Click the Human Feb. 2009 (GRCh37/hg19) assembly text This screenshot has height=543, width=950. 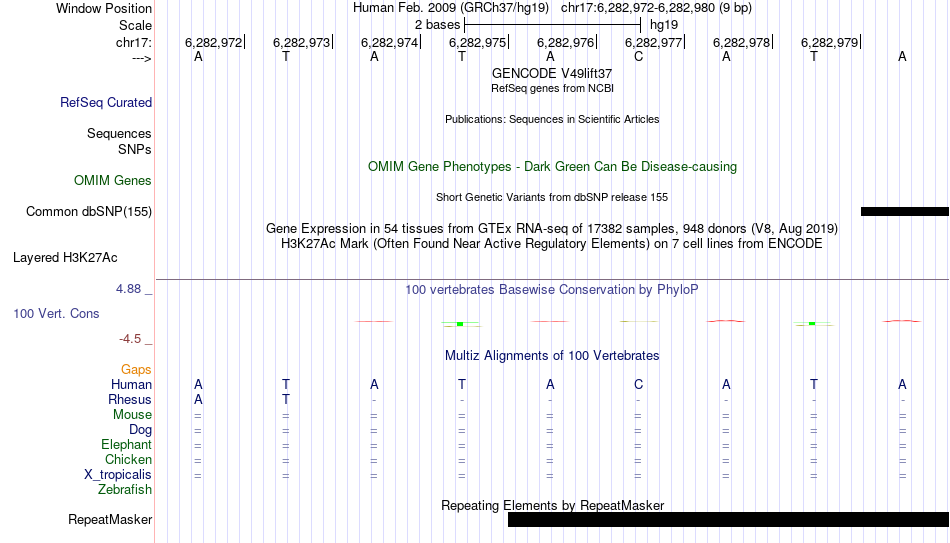click(x=451, y=8)
